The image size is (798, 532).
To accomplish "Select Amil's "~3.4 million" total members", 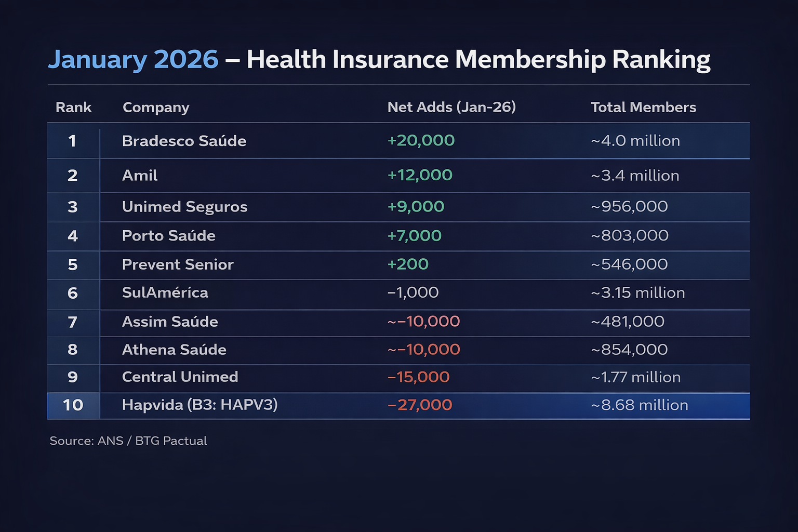I will 635,176.
